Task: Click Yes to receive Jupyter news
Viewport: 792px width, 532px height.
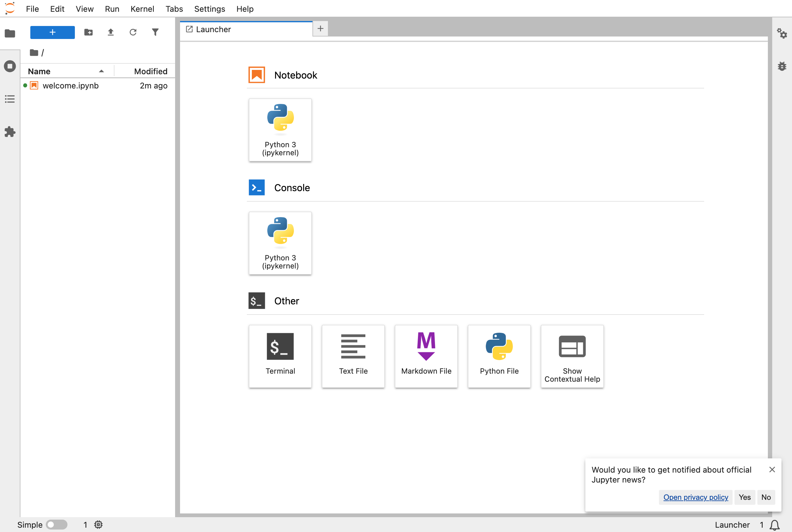Action: click(x=744, y=497)
